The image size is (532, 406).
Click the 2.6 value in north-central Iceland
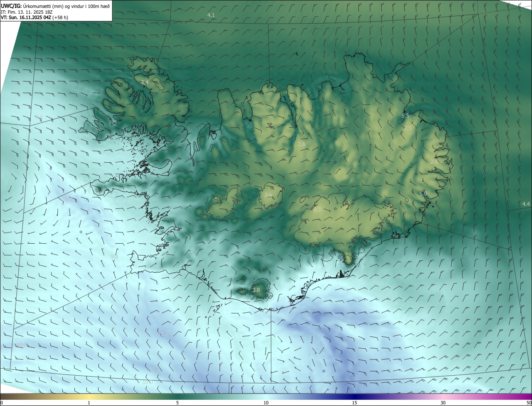pyautogui.click(x=302, y=144)
